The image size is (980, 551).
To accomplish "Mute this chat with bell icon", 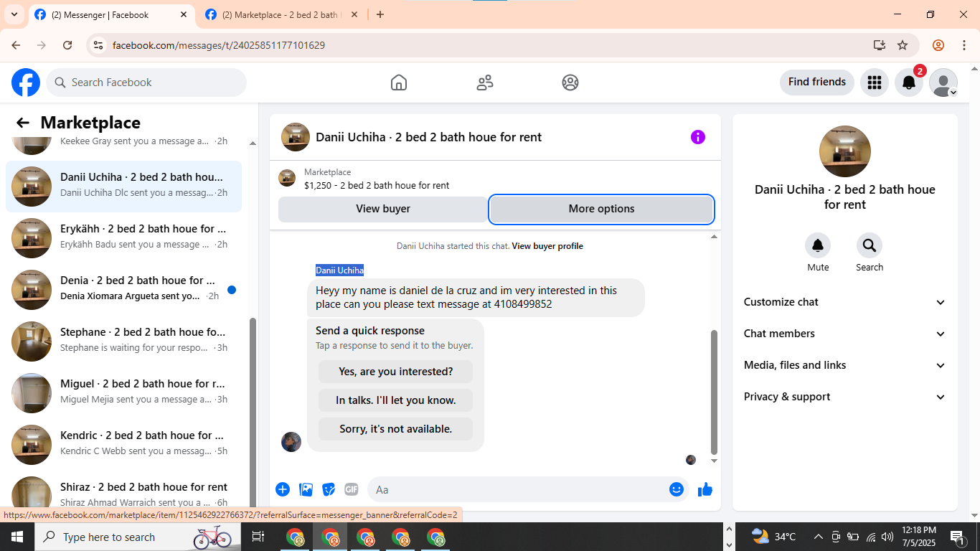I will [818, 246].
